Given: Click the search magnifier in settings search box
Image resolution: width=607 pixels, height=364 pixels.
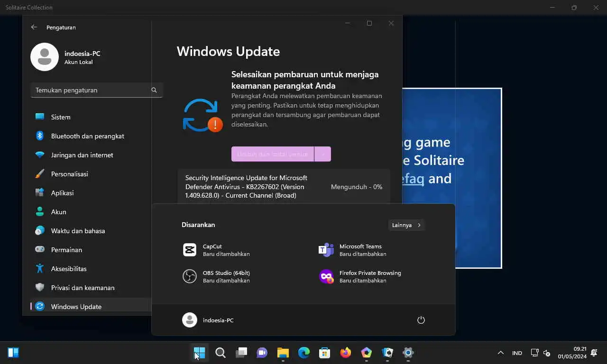Looking at the screenshot, I should (x=154, y=90).
